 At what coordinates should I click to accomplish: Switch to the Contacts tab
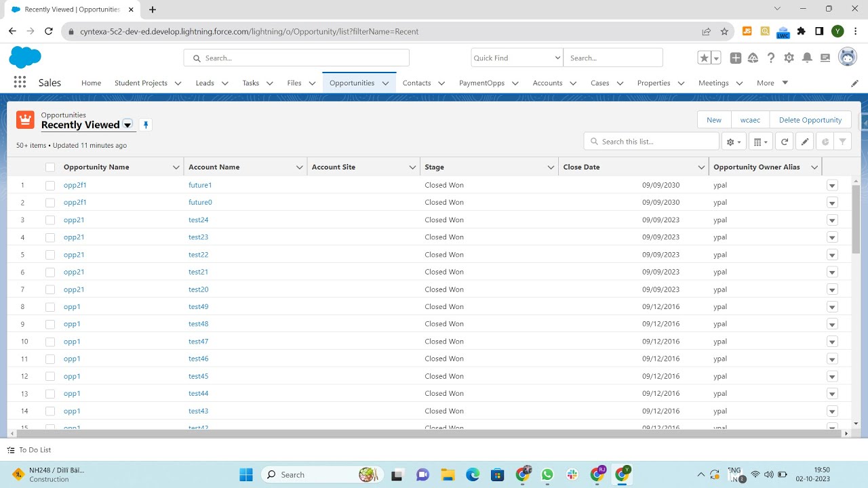click(416, 83)
